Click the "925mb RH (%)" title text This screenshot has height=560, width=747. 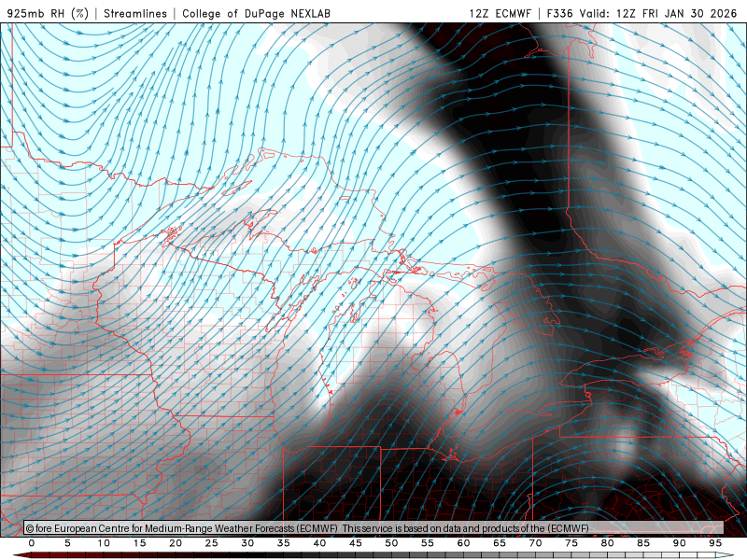49,13
